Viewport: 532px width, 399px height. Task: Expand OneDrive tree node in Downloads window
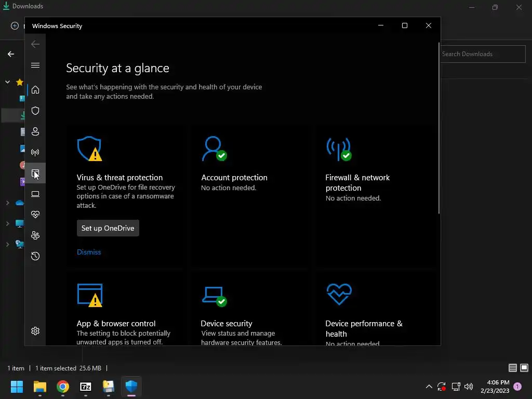[x=7, y=203]
